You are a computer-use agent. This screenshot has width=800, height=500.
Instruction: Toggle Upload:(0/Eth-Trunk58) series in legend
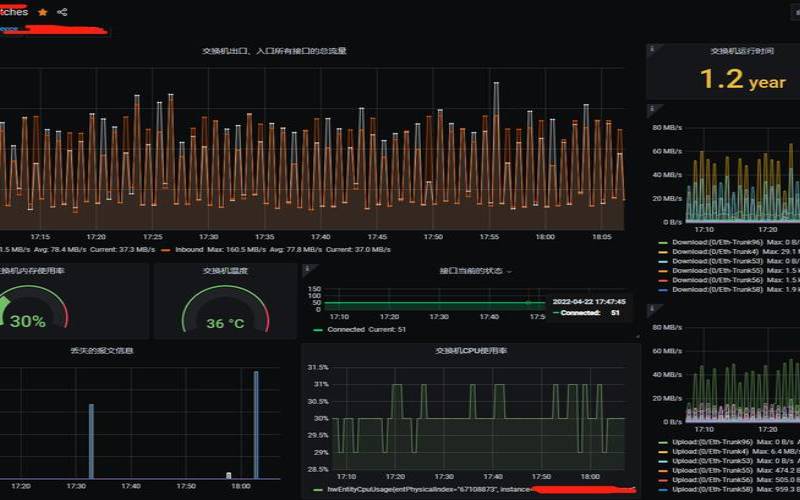click(x=713, y=489)
